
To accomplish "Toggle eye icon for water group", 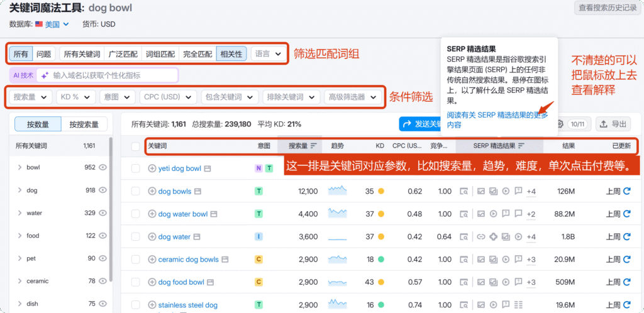I will pyautogui.click(x=103, y=213).
